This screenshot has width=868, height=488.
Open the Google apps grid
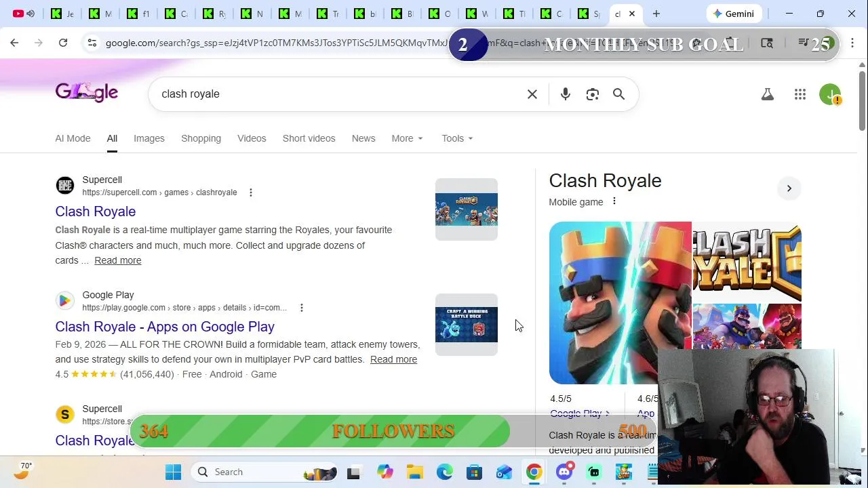pos(800,95)
